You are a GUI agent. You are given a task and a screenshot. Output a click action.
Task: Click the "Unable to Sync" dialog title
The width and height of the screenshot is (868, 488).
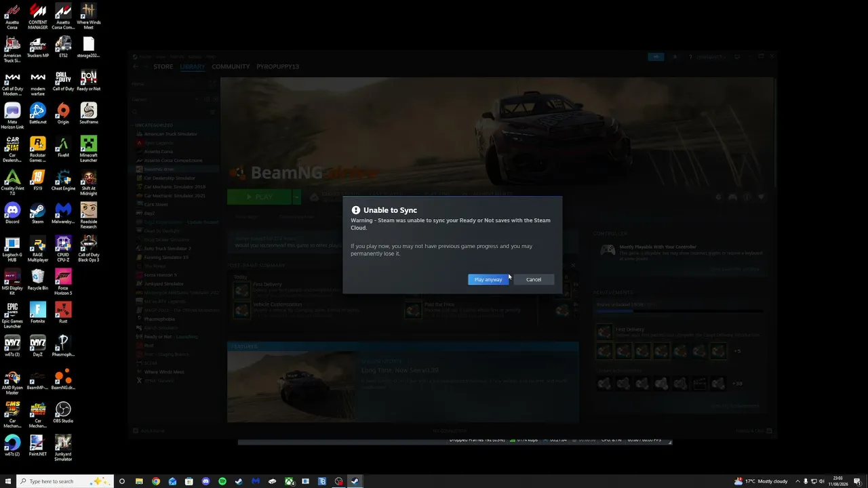(x=390, y=210)
